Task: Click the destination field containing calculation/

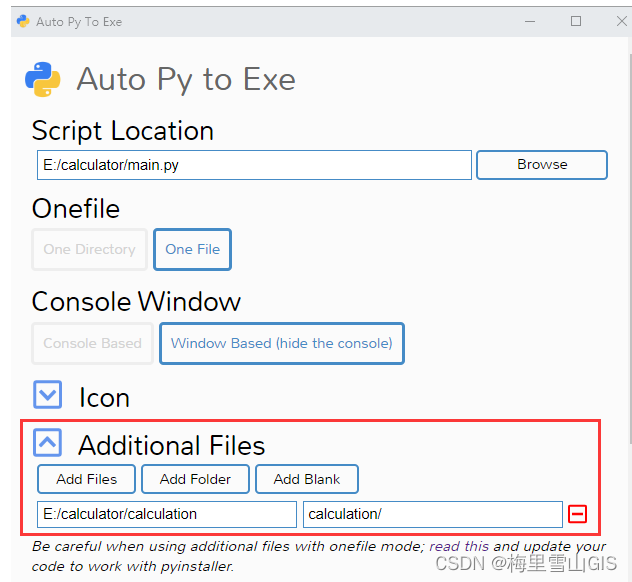Action: pyautogui.click(x=433, y=514)
